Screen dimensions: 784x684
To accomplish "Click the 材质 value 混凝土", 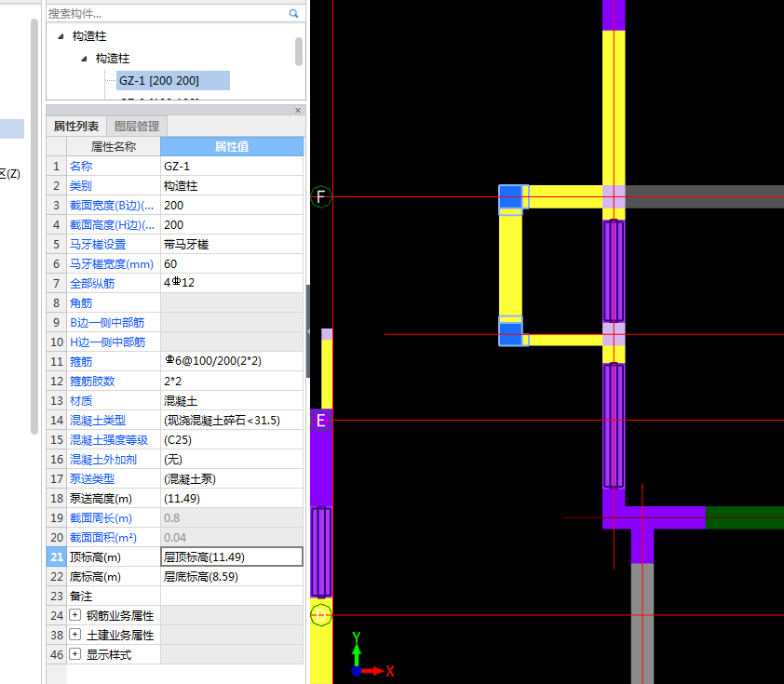I will (232, 400).
